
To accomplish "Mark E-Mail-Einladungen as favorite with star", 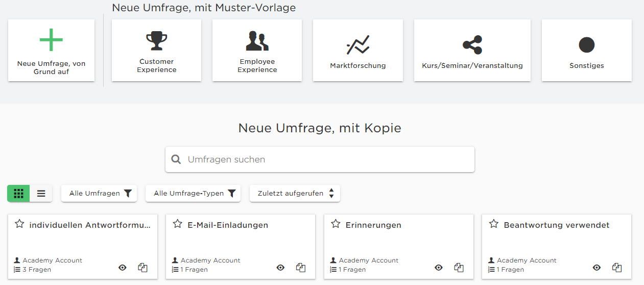I will 178,224.
